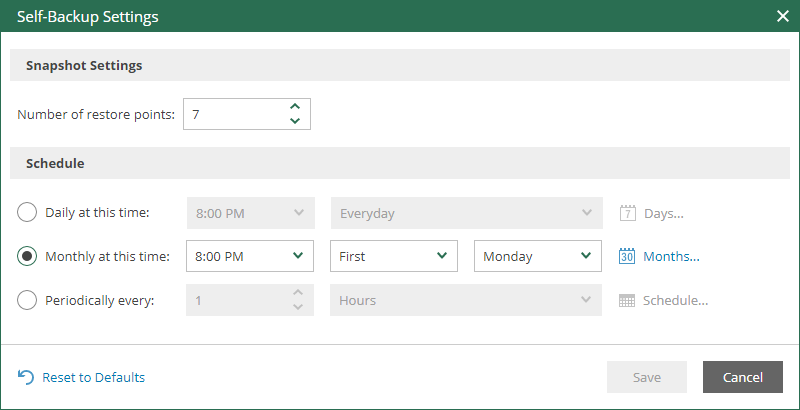This screenshot has width=800, height=410.
Task: Increase the number of restore points
Action: tap(295, 107)
